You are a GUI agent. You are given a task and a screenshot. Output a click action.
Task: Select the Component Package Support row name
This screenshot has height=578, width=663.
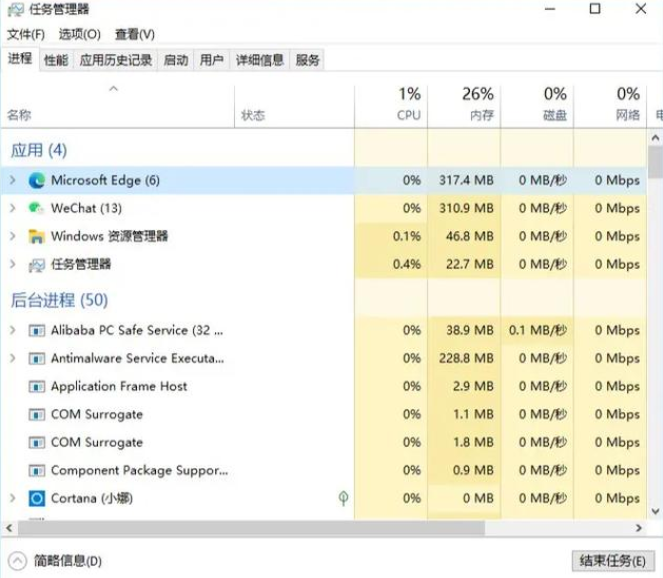point(140,471)
